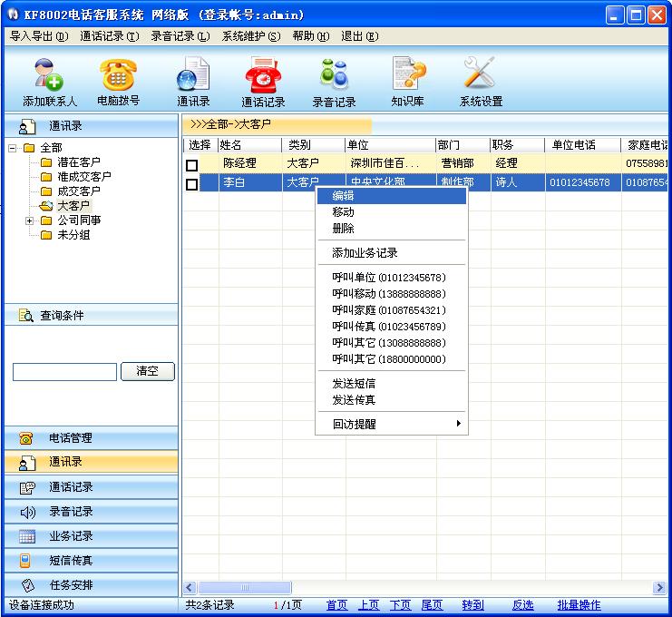This screenshot has width=672, height=617.
Task: Open the 录音记录 speaker sidebar panel
Action: coord(92,512)
